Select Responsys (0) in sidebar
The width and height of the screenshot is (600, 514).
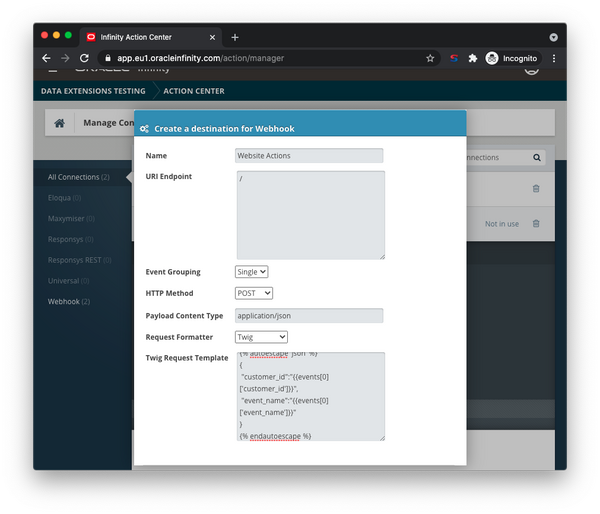click(x=70, y=239)
